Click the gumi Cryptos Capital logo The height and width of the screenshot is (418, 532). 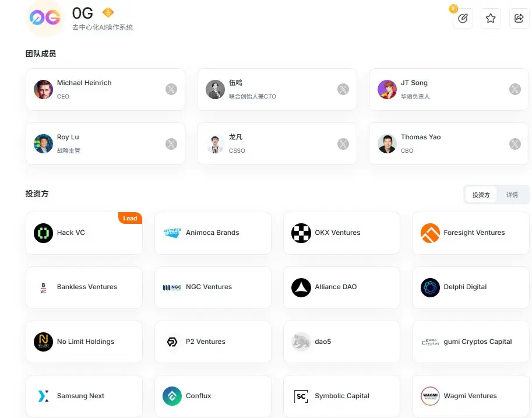coord(430,342)
